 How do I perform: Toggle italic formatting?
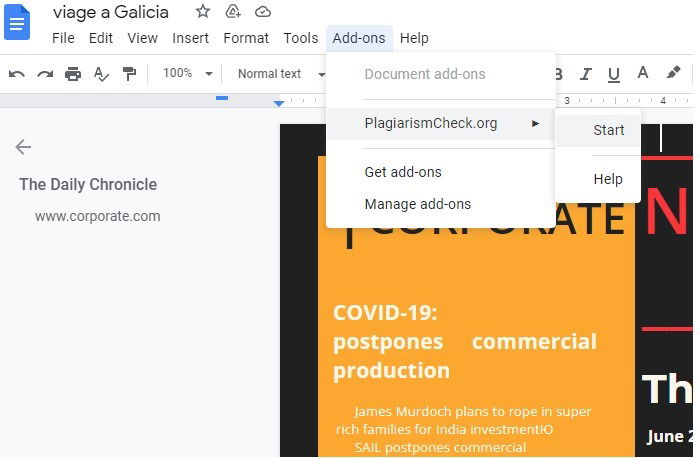pyautogui.click(x=585, y=74)
